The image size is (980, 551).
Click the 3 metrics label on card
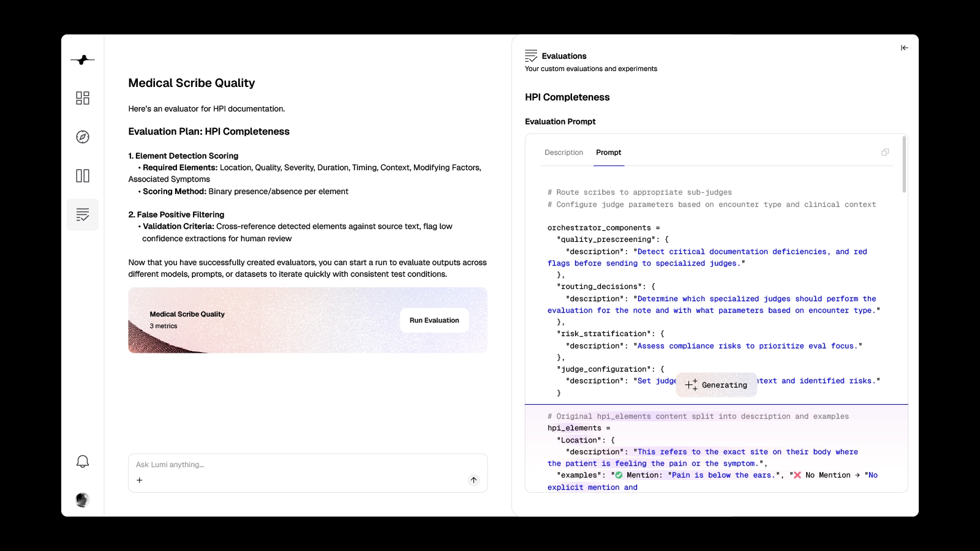coord(164,326)
